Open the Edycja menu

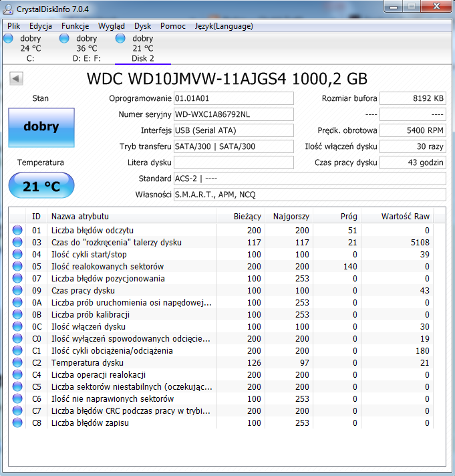click(x=41, y=26)
